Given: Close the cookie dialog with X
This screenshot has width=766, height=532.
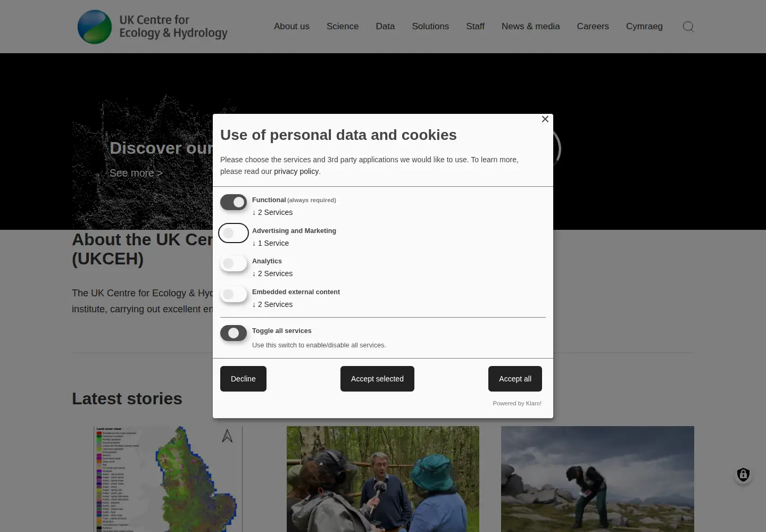Looking at the screenshot, I should [545, 119].
